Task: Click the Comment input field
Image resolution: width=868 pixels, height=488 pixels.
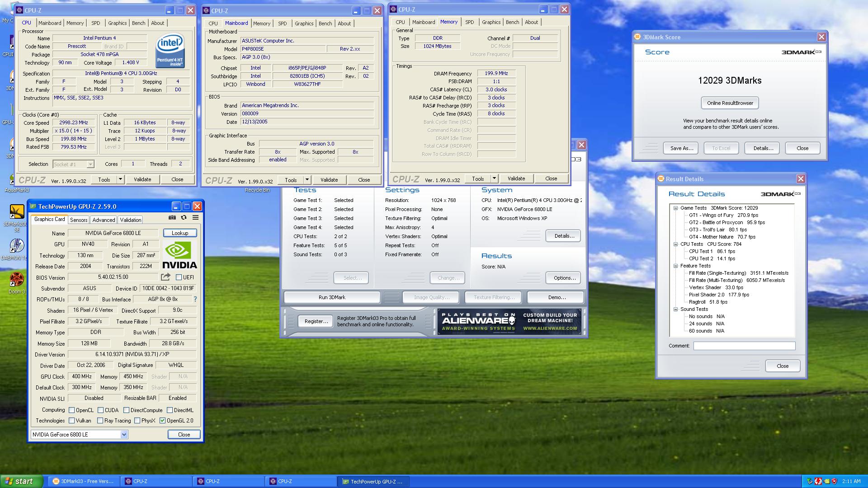Action: coord(744,346)
